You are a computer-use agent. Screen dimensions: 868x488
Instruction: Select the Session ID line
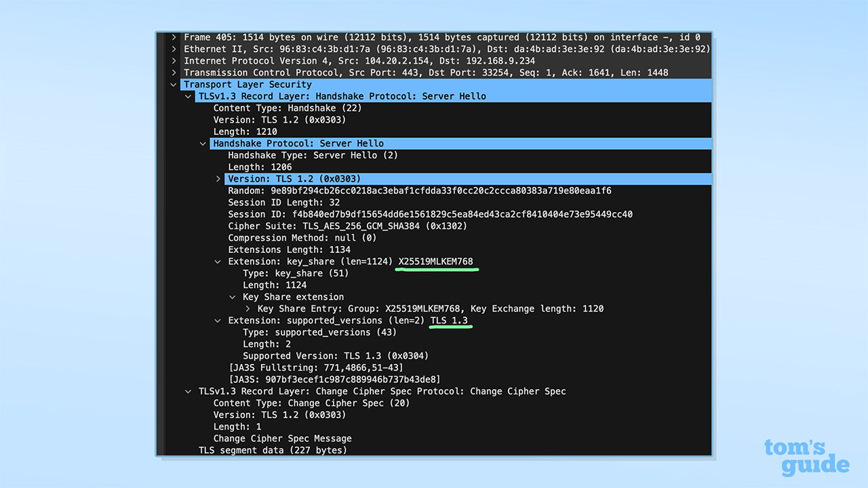[x=430, y=214]
